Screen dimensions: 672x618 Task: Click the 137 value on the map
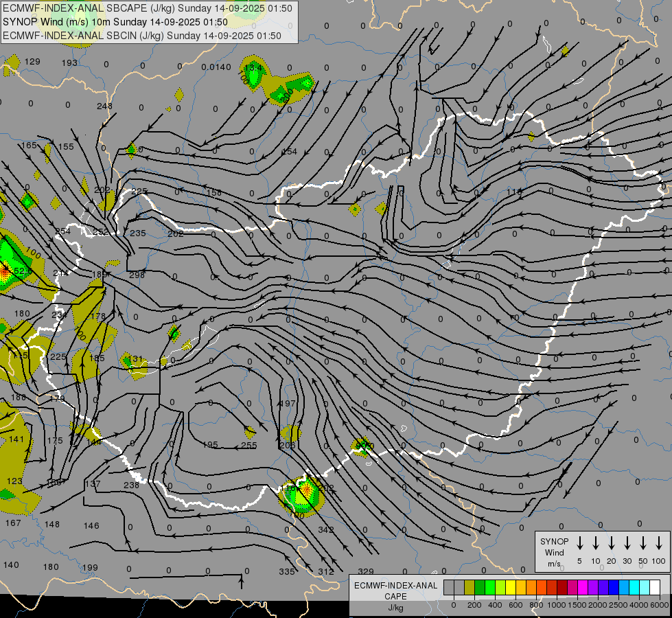point(93,484)
